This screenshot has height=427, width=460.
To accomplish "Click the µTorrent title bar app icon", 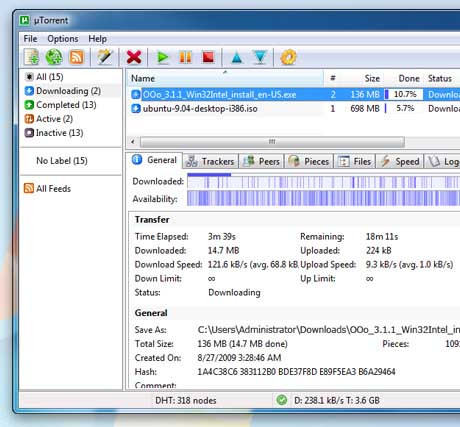I will 25,20.
